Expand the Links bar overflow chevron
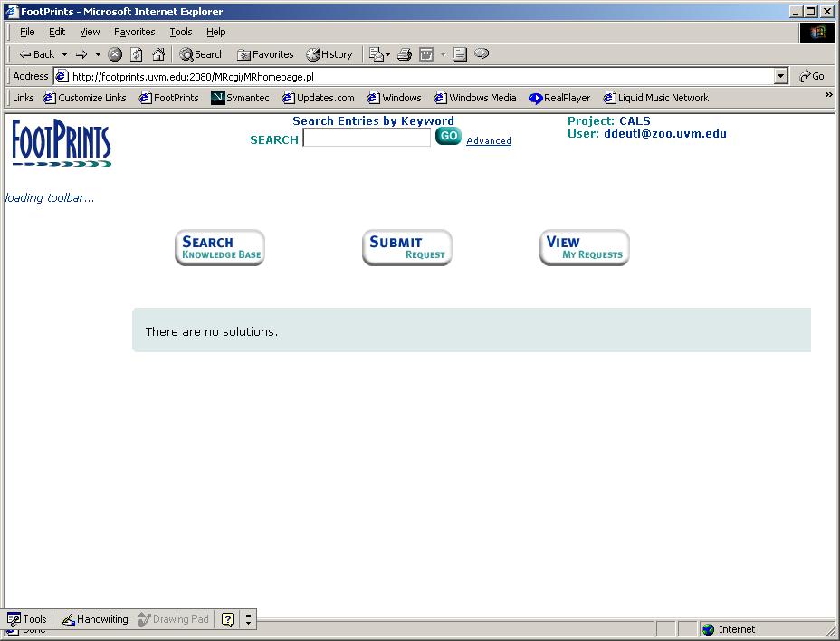Screen dimensions: 840x641 pos(828,95)
